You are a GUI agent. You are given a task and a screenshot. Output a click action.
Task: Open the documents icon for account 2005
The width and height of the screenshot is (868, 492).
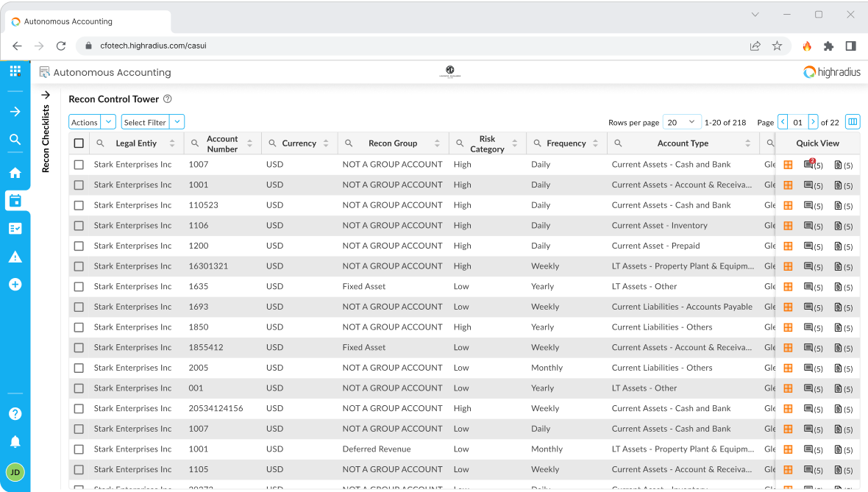click(x=843, y=368)
